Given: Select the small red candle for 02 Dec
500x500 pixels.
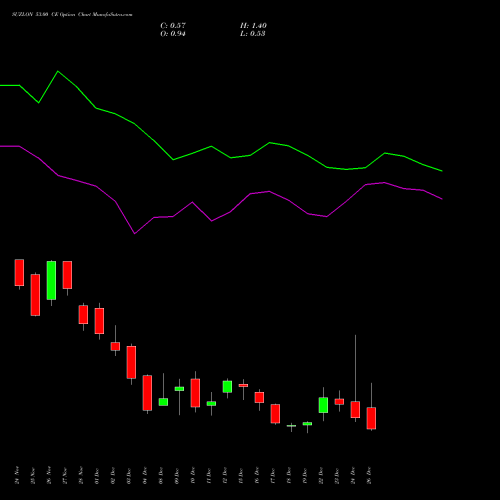Looking at the screenshot, I should [115, 346].
